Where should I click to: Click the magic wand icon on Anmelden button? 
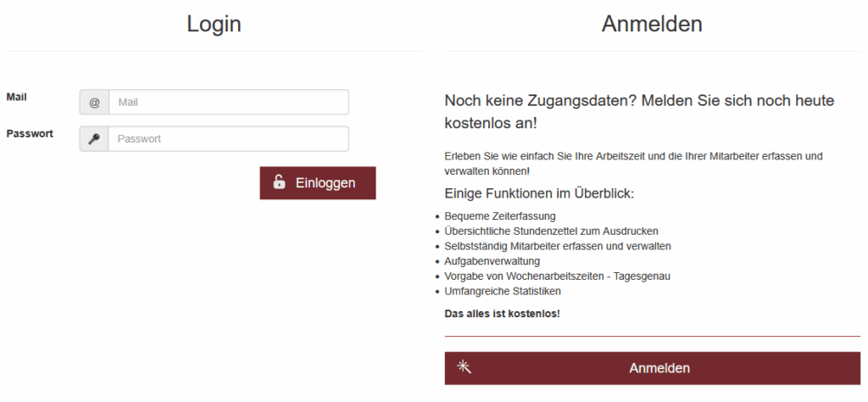click(x=464, y=367)
